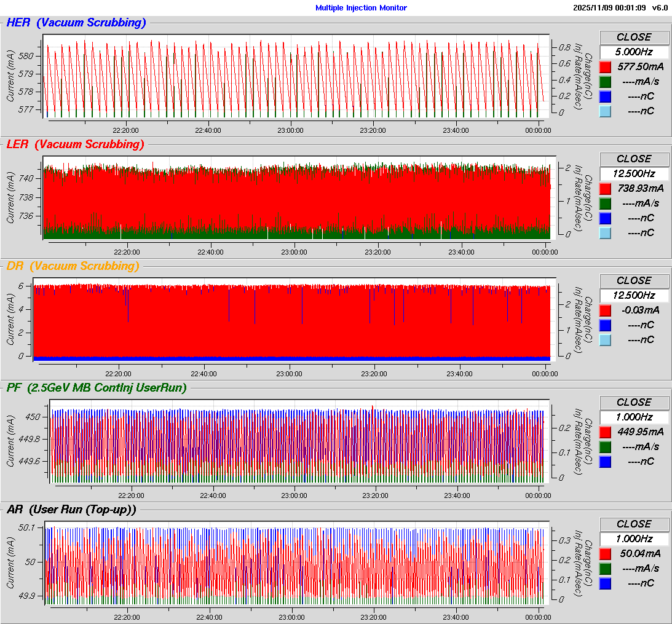Click the PF 1.000Hz rate field
Screen dimensions: 672x624
634,417
